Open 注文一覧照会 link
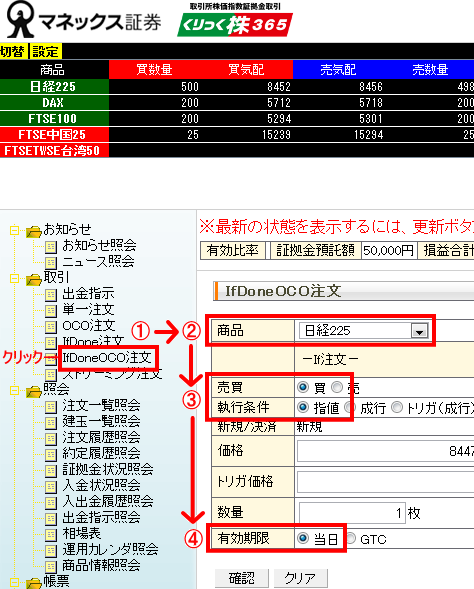 101,405
